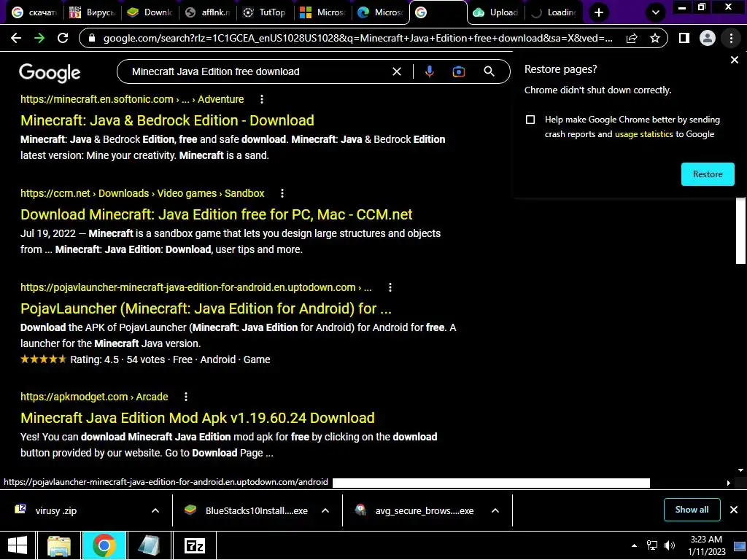Switch to the Loading tab
This screenshot has width=747, height=560.
(x=554, y=12)
